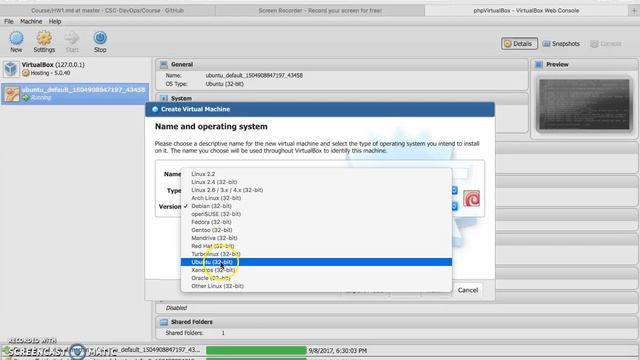The height and width of the screenshot is (360, 640).
Task: Choose Xandros (32-bit) option
Action: click(316, 270)
